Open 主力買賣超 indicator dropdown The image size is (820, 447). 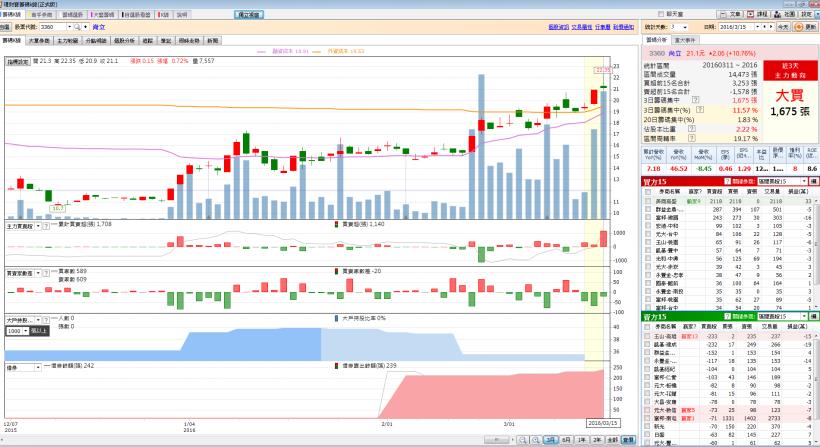(x=38, y=226)
